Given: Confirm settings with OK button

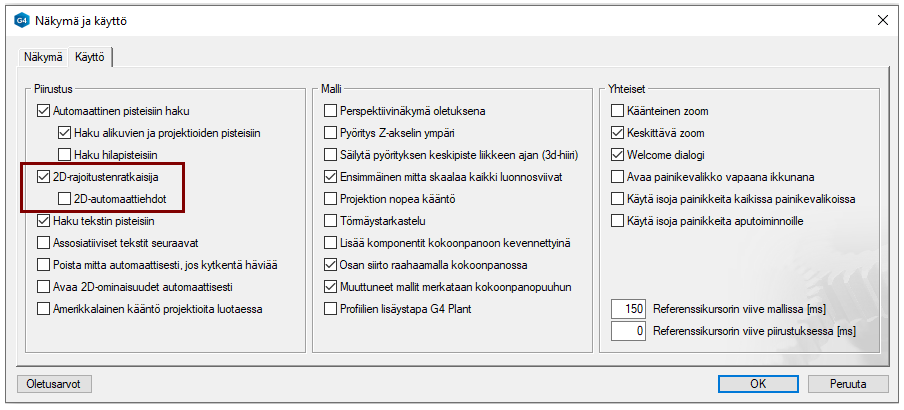Looking at the screenshot, I should (758, 383).
